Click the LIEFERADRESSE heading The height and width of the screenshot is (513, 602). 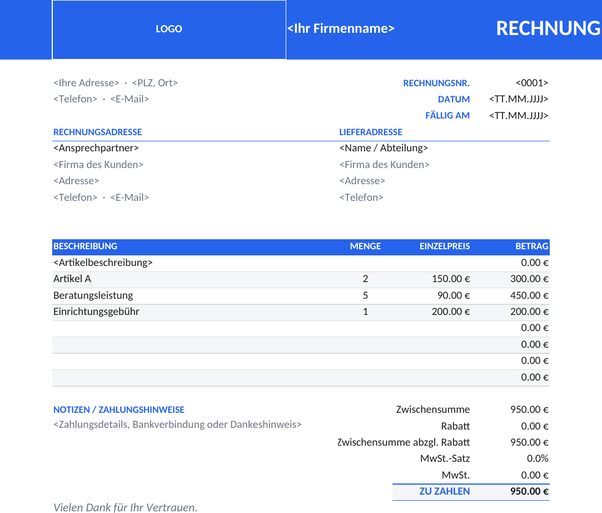click(x=370, y=132)
